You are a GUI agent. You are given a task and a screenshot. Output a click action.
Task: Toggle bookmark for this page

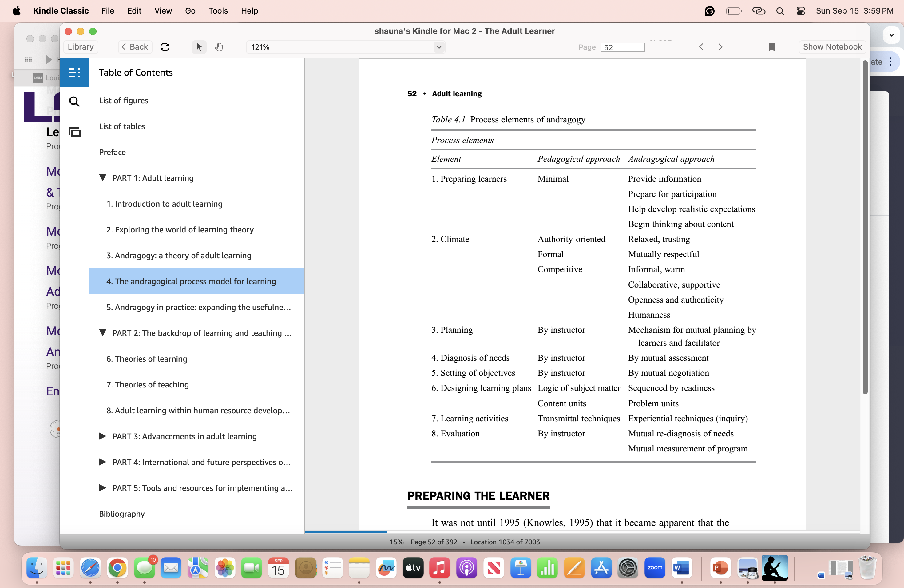[771, 47]
